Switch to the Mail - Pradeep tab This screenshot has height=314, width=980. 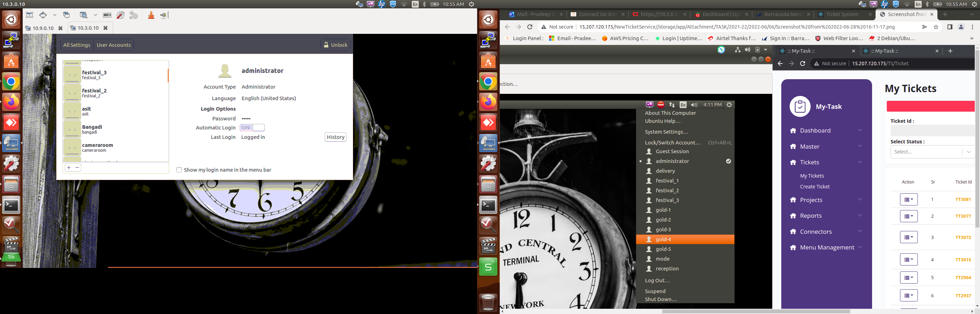tap(535, 14)
